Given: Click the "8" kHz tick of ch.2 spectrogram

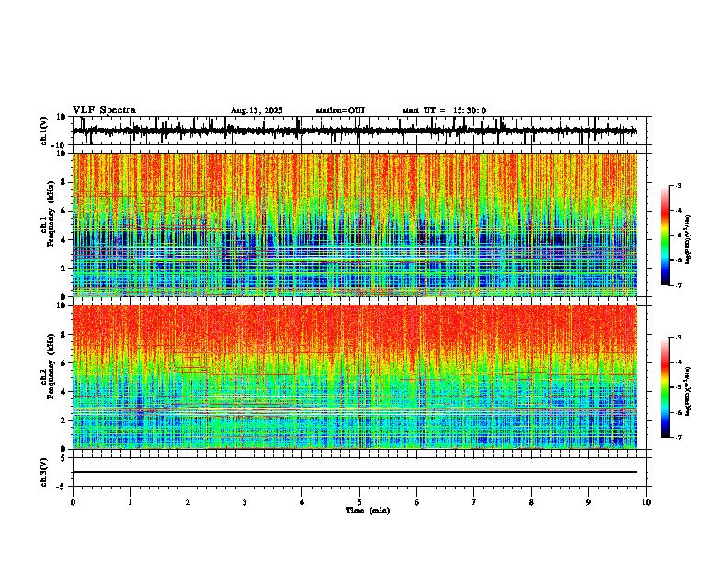Looking at the screenshot, I should [x=63, y=335].
